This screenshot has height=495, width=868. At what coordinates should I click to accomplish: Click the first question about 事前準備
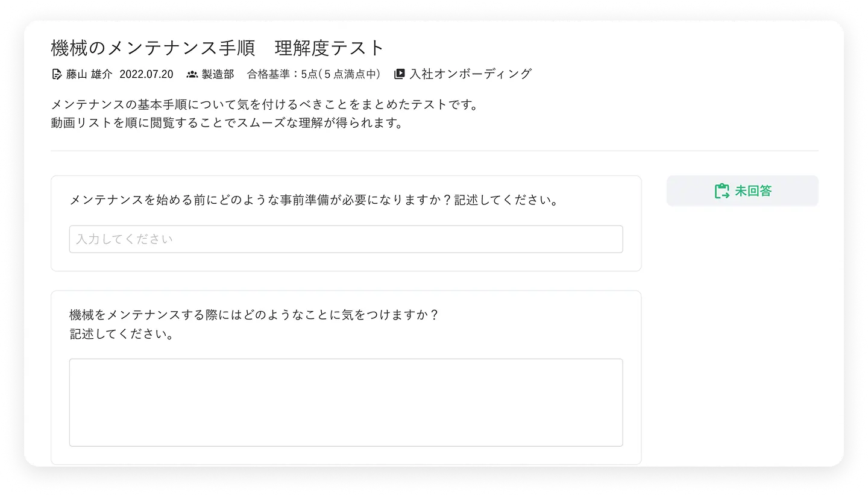pos(314,200)
